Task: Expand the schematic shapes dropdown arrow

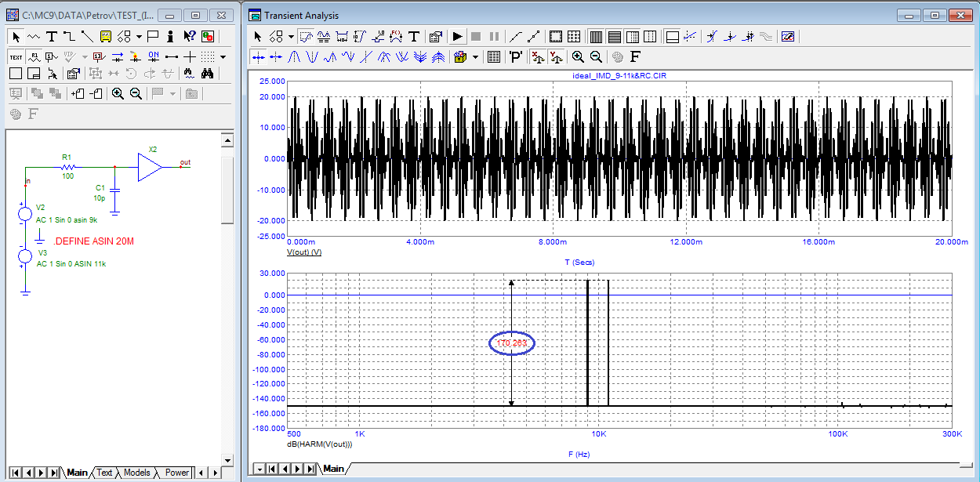Action: click(x=139, y=36)
